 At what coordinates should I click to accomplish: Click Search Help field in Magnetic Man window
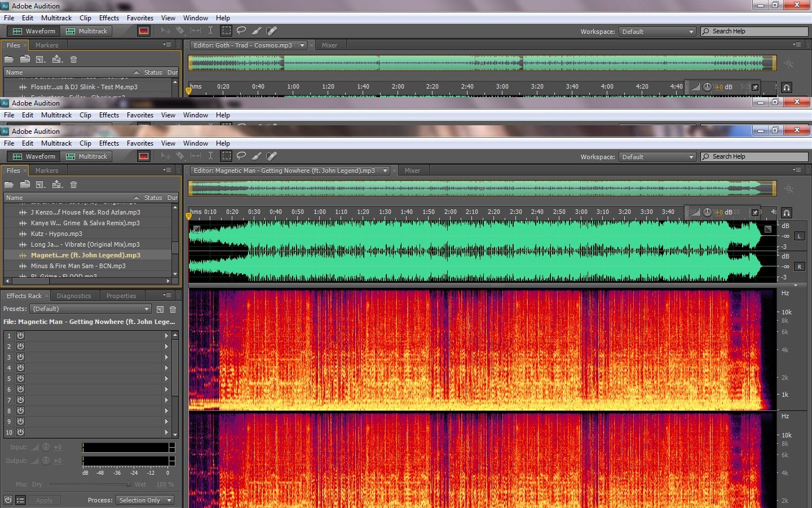point(754,156)
